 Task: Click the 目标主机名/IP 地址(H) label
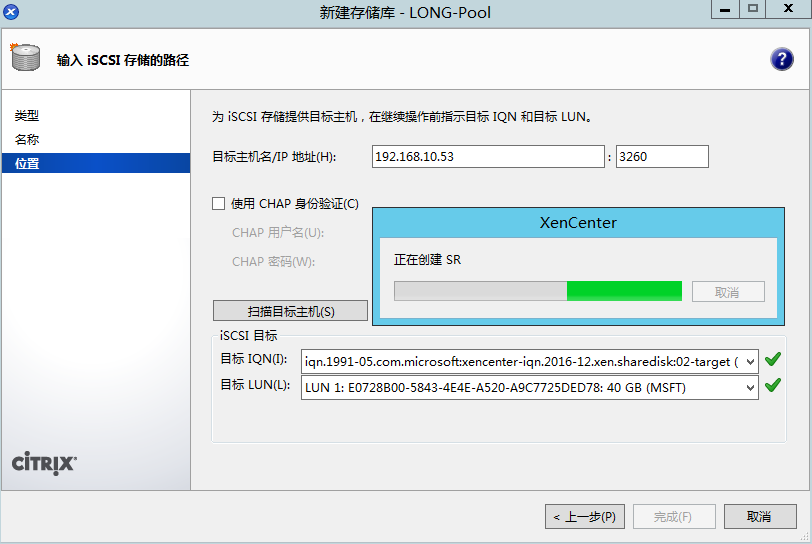(x=274, y=157)
